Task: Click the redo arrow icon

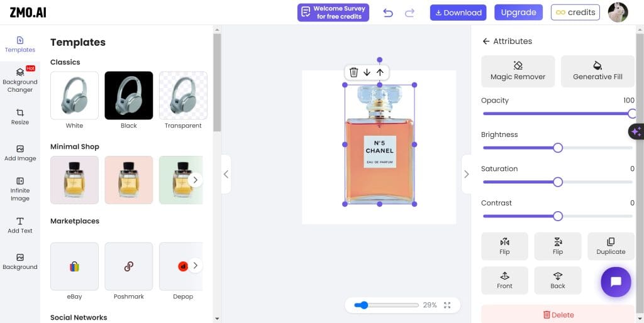Action: (409, 13)
